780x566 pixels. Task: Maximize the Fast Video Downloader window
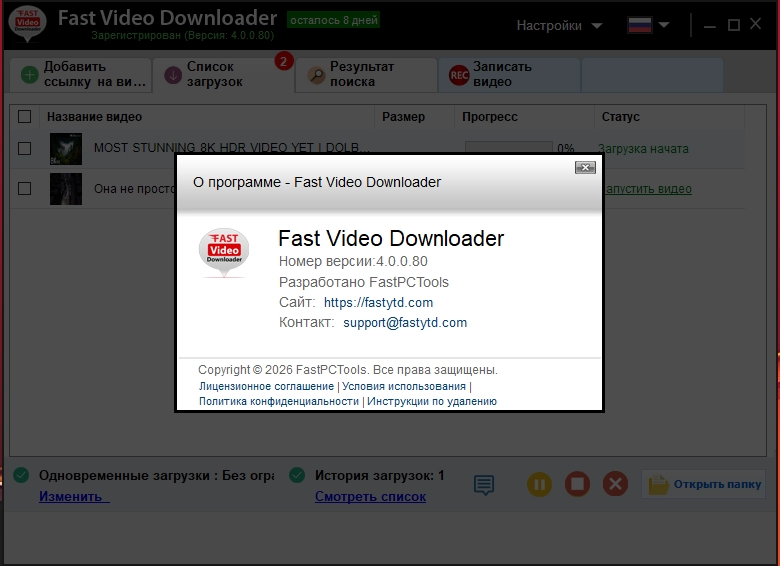point(734,25)
